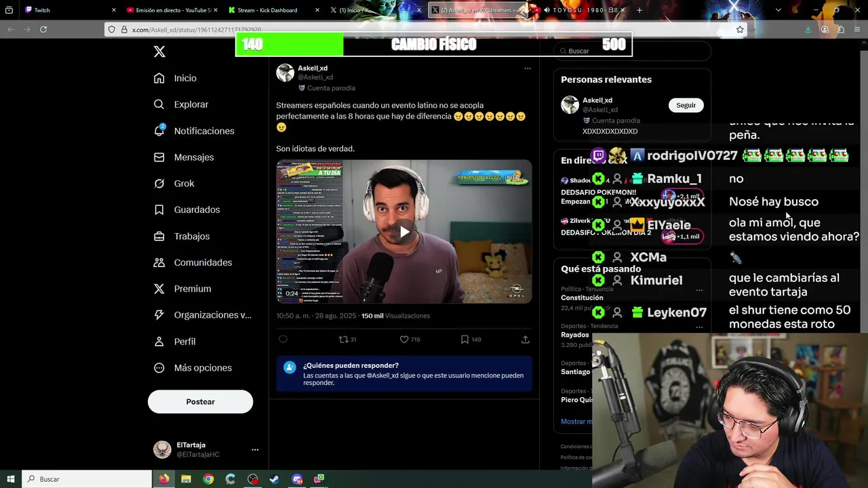Open Google Chrome from the taskbar
This screenshot has height=488, width=868.
point(208,479)
